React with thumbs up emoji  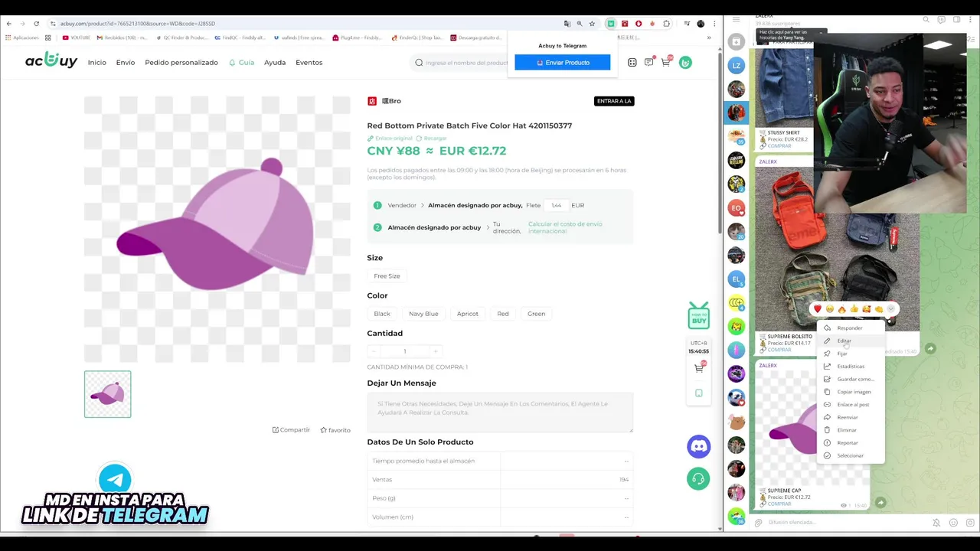pyautogui.click(x=854, y=309)
